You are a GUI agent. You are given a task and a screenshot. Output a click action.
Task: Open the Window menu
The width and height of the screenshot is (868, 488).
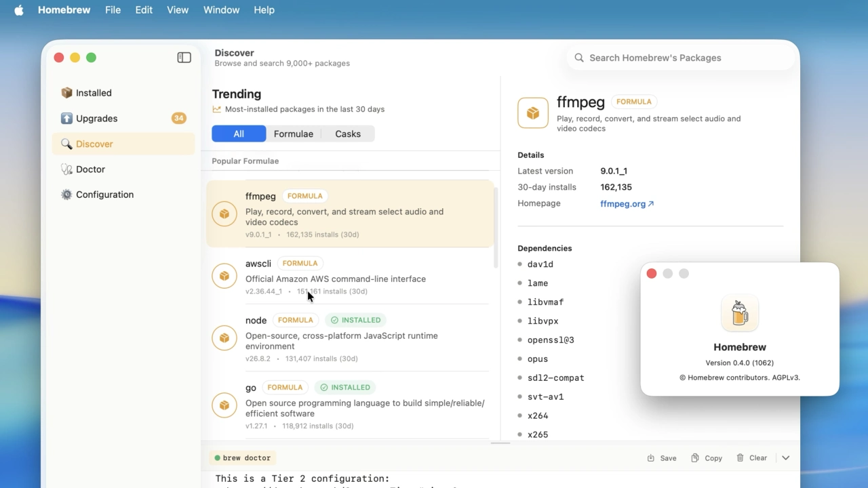[222, 10]
